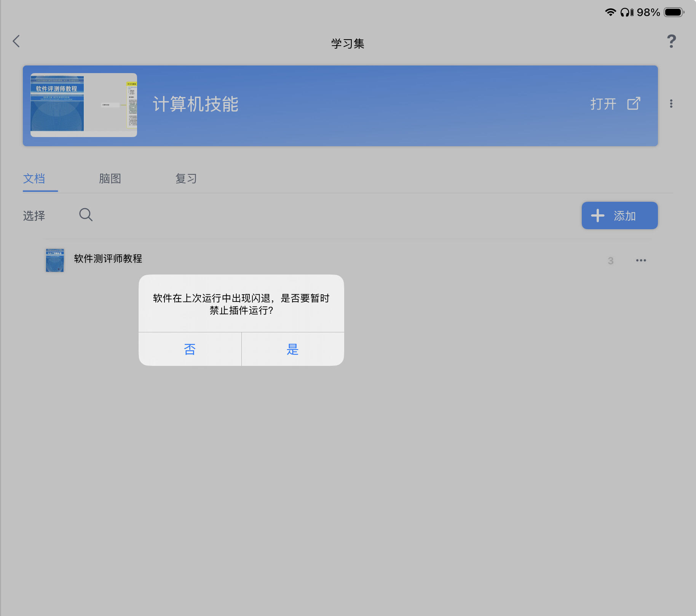Switch to the 脑图 tab
The height and width of the screenshot is (616, 696).
[110, 179]
